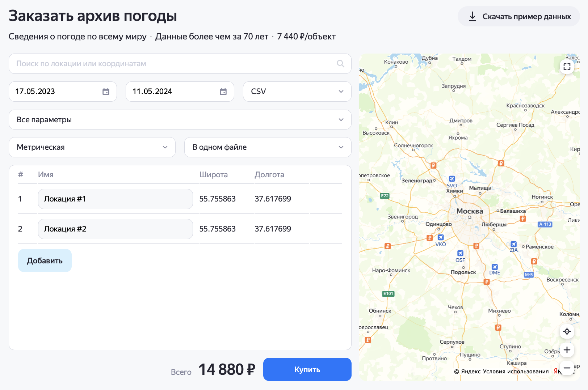
Task: Open the "Метрическая" units dropdown
Action: tap(92, 147)
